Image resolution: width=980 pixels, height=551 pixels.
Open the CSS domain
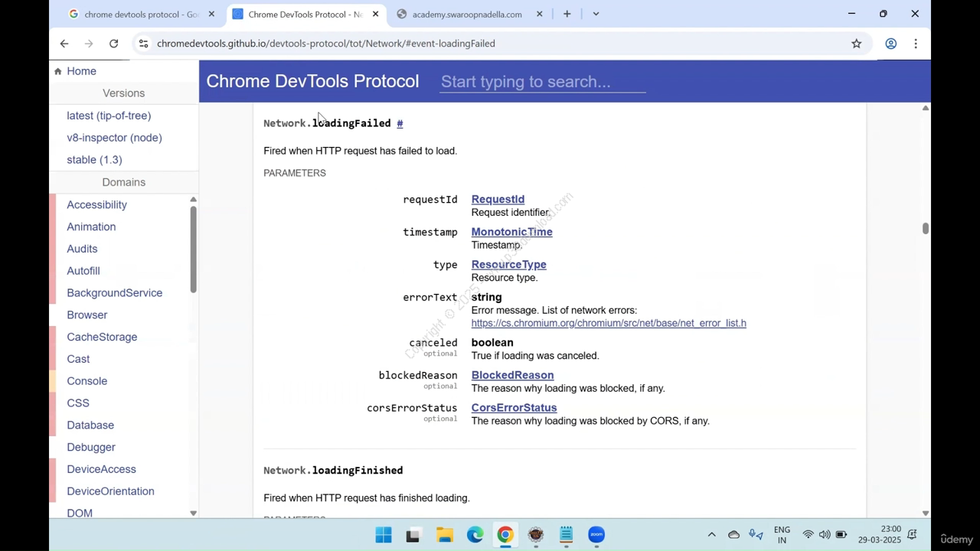(78, 403)
